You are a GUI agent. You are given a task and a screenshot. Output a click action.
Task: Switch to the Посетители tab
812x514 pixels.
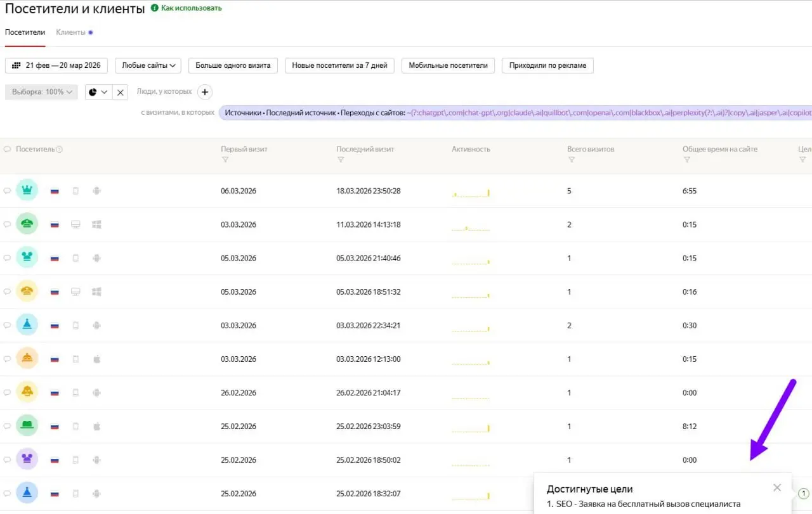tap(25, 32)
